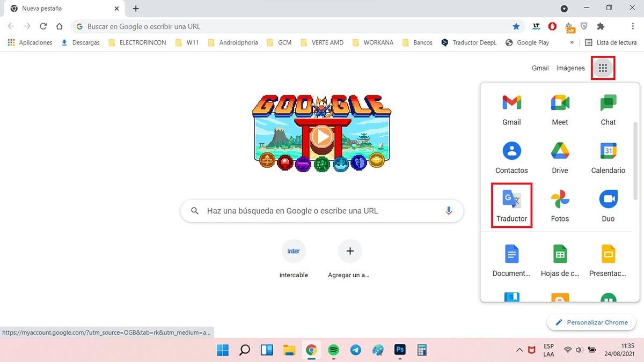This screenshot has width=644, height=362.
Task: Open the gray shield extension
Action: [x=584, y=26]
